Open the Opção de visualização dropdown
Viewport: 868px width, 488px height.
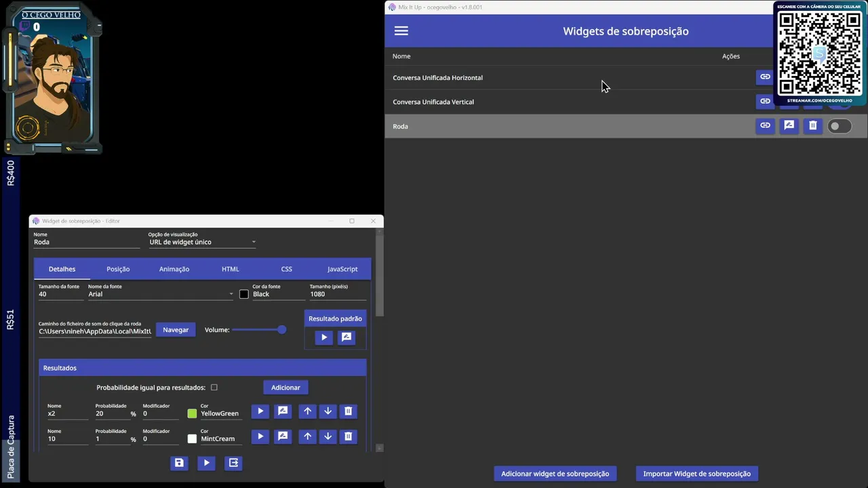coord(202,242)
